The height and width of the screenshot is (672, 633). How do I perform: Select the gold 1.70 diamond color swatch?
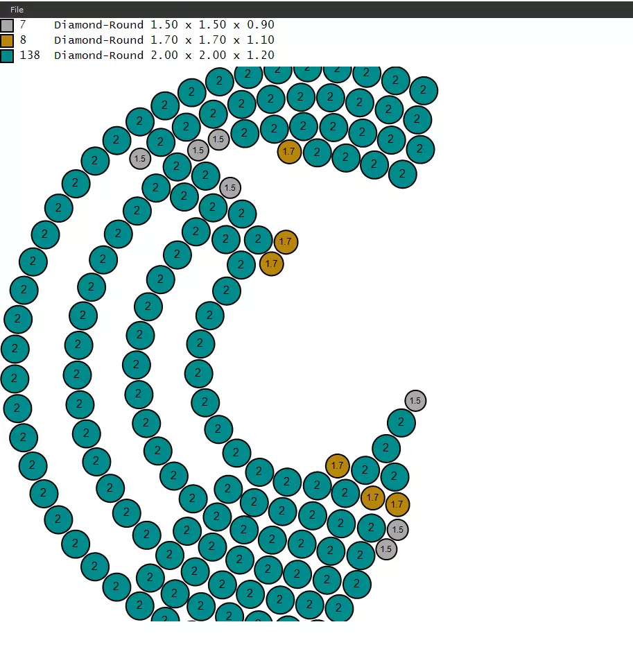click(x=7, y=41)
